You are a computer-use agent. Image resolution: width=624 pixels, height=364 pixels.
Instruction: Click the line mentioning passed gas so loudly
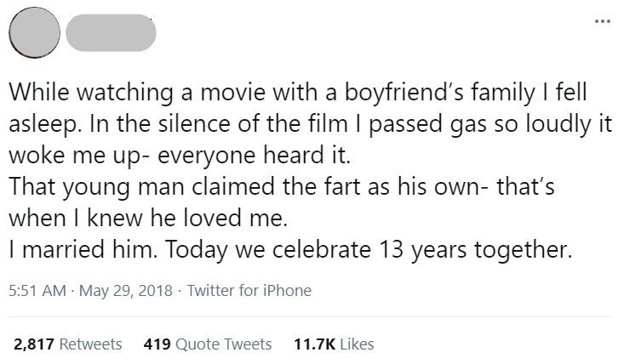[x=311, y=123]
